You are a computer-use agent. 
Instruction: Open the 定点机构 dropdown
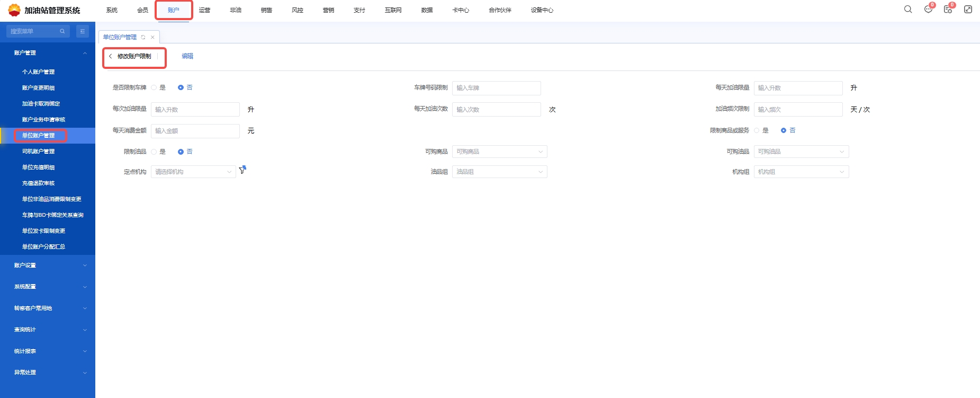coord(193,172)
